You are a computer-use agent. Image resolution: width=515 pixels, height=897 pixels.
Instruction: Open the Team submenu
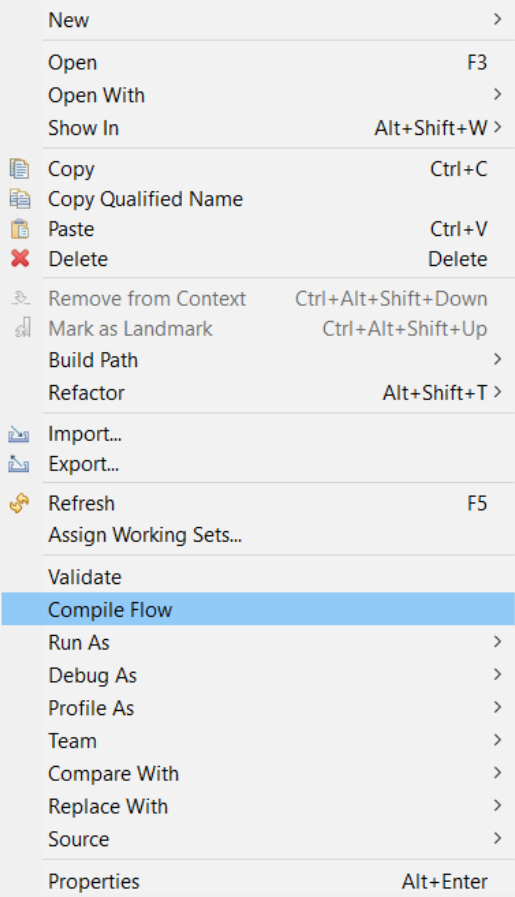tap(258, 740)
